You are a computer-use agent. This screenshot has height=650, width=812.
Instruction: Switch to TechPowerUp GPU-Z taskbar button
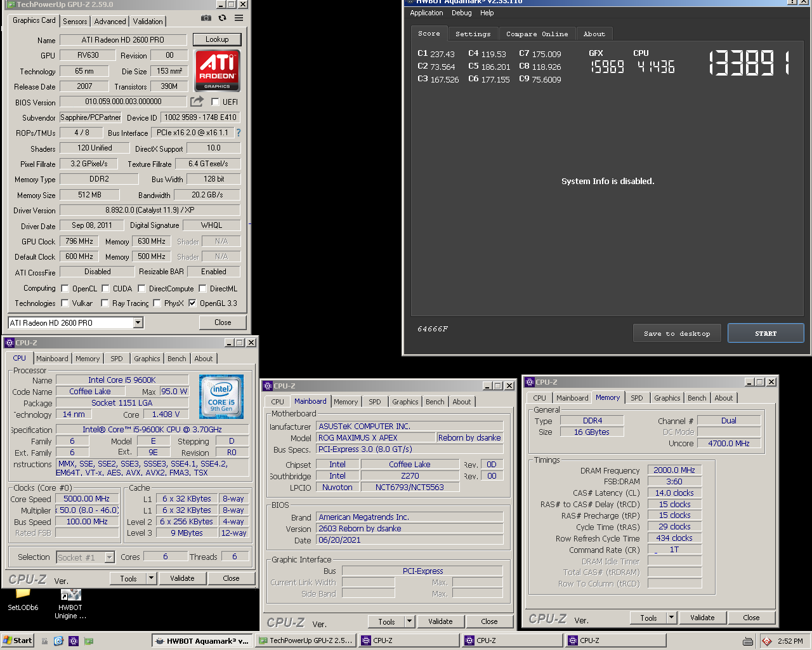coord(305,641)
